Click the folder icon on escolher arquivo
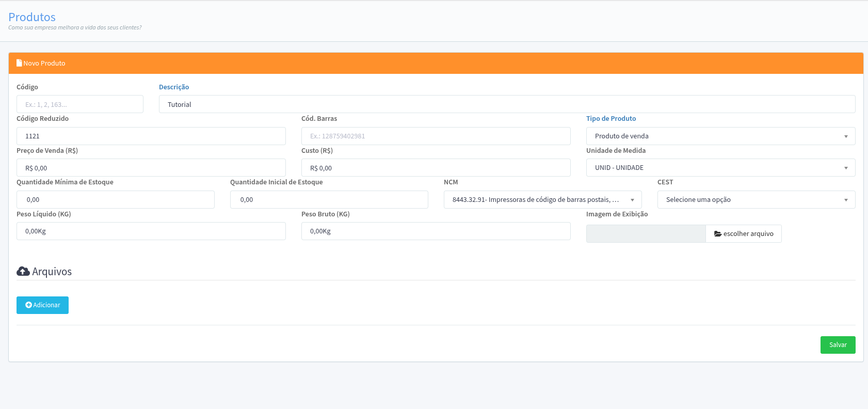 tap(717, 234)
